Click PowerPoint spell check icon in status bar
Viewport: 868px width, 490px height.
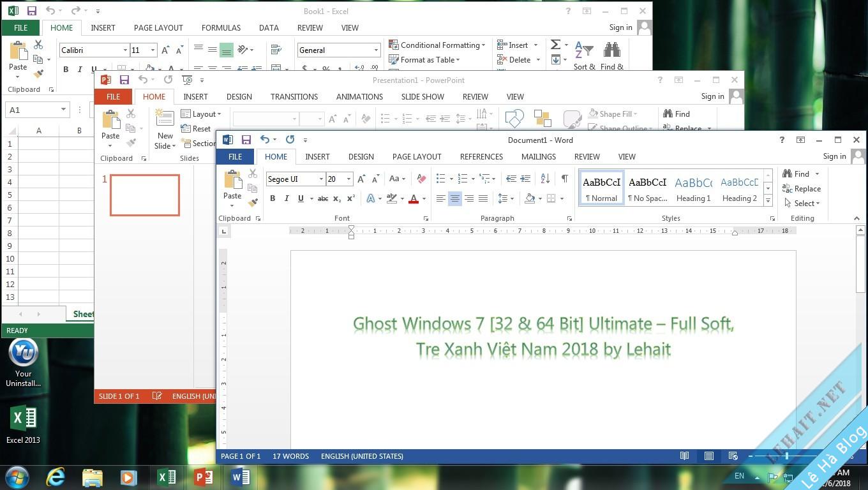pos(157,396)
